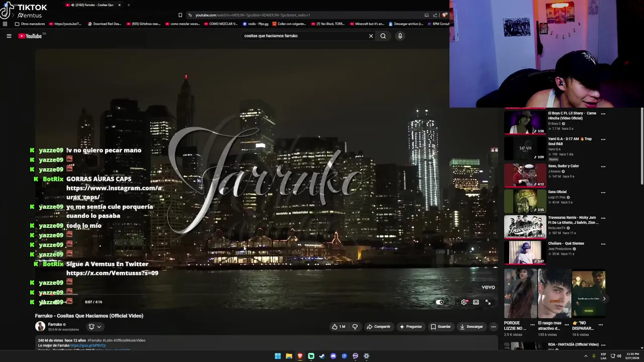Open the goo.gl link in description
This screenshot has height=362, width=644.
[x=88, y=345]
